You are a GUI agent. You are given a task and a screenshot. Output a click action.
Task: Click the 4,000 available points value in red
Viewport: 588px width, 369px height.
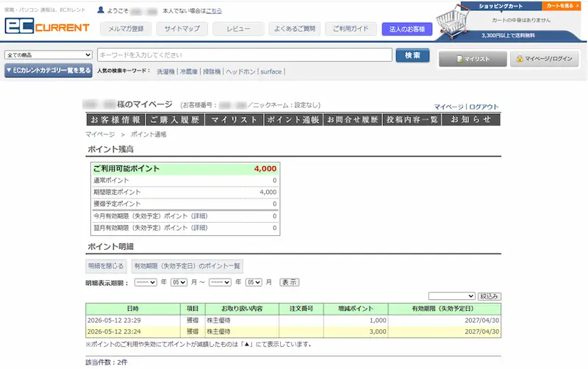[265, 169]
